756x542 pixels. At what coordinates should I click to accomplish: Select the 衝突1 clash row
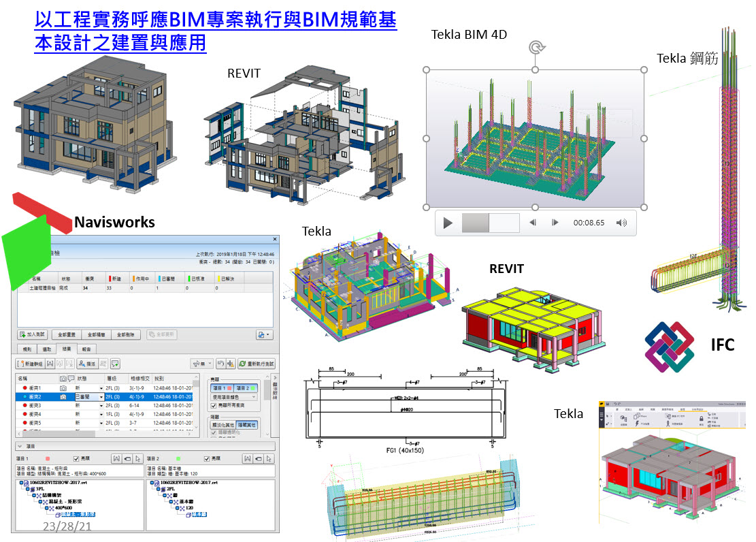[x=105, y=388]
